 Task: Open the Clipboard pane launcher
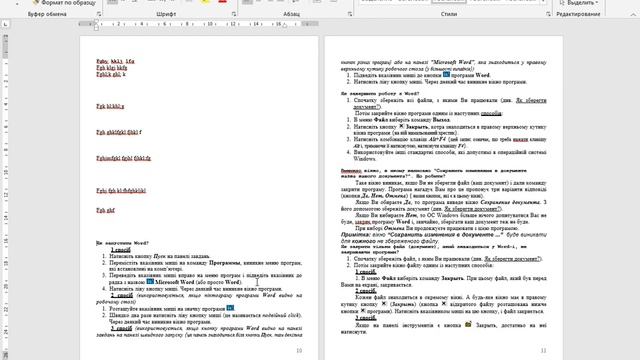[x=99, y=14]
